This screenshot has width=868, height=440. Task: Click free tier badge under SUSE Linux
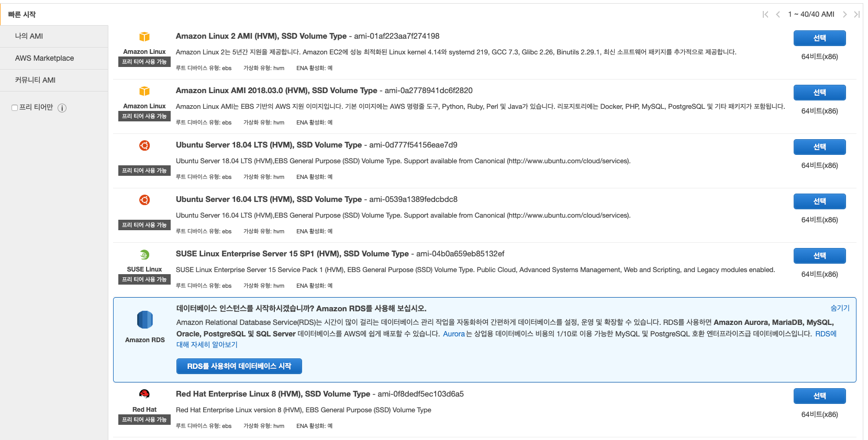pyautogui.click(x=144, y=279)
